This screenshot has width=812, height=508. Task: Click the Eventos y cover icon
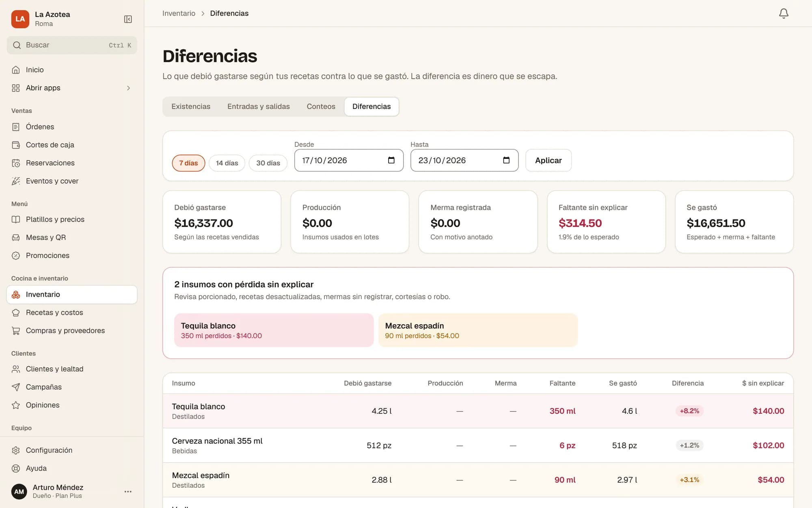(16, 181)
